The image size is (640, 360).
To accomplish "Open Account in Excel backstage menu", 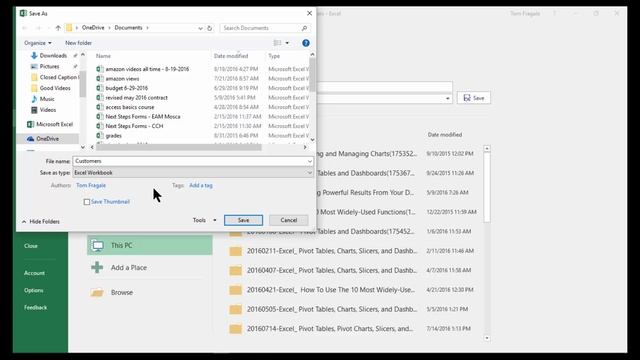I will click(34, 273).
